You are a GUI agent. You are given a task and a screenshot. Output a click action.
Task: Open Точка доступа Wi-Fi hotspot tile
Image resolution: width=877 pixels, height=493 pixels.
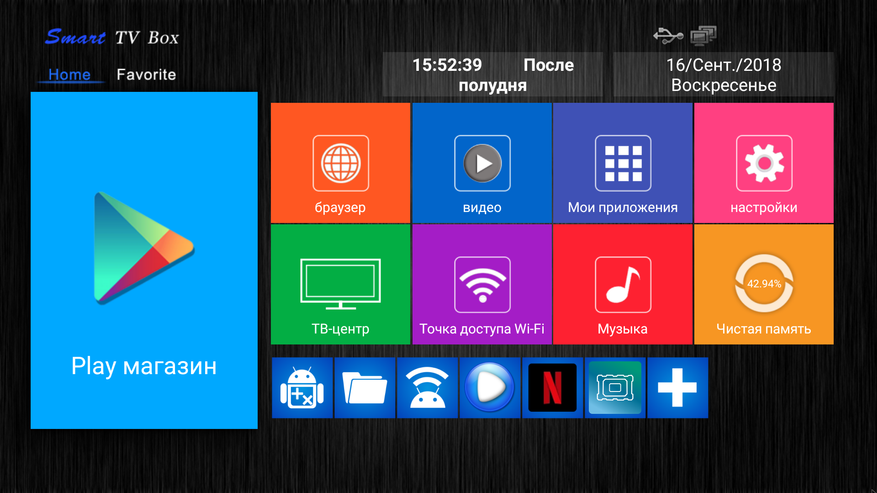click(482, 284)
